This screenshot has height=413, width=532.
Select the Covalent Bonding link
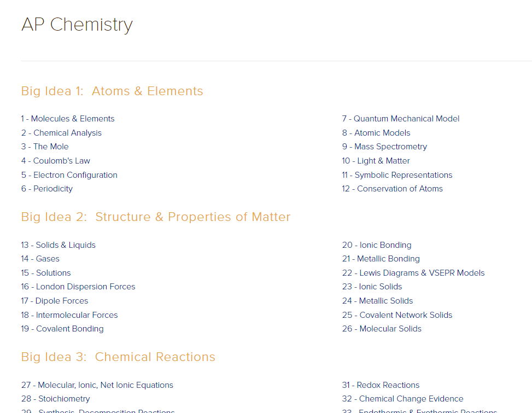coord(62,329)
